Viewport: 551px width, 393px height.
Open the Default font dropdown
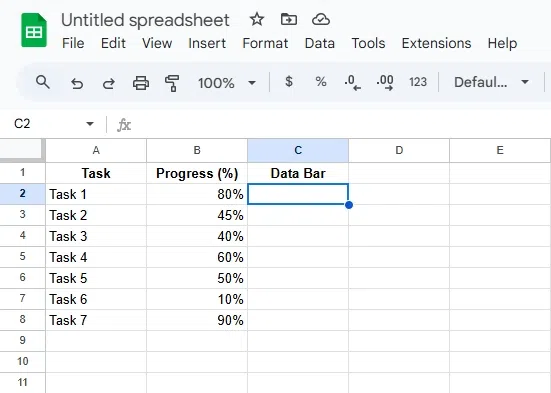(x=491, y=82)
